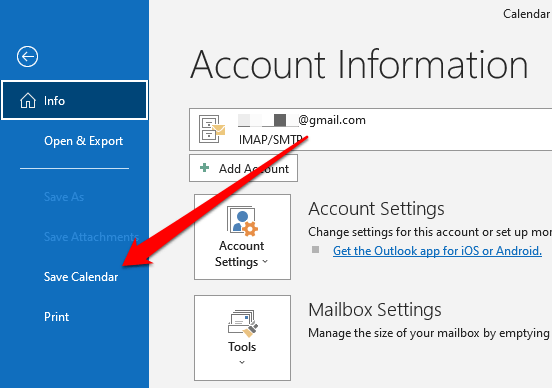The width and height of the screenshot is (552, 388).
Task: Click the Account Settings section heading
Action: click(376, 208)
